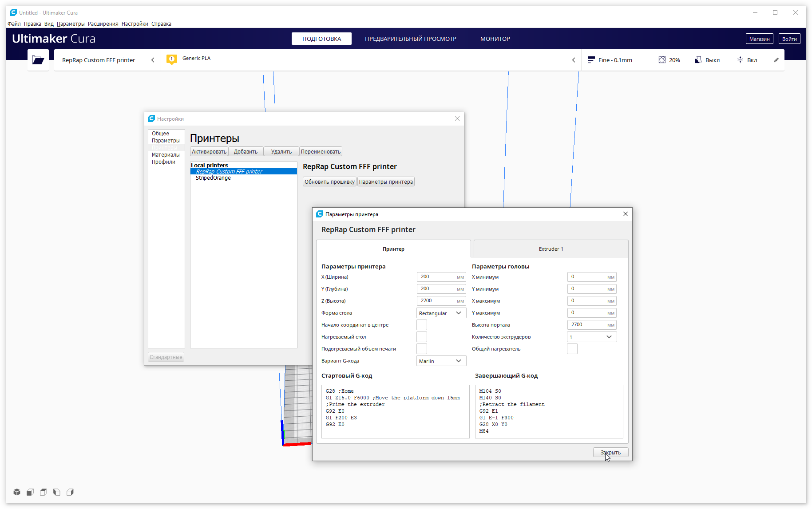Close the Настройки window with X
Screen dimensions: 812x509
tap(457, 118)
